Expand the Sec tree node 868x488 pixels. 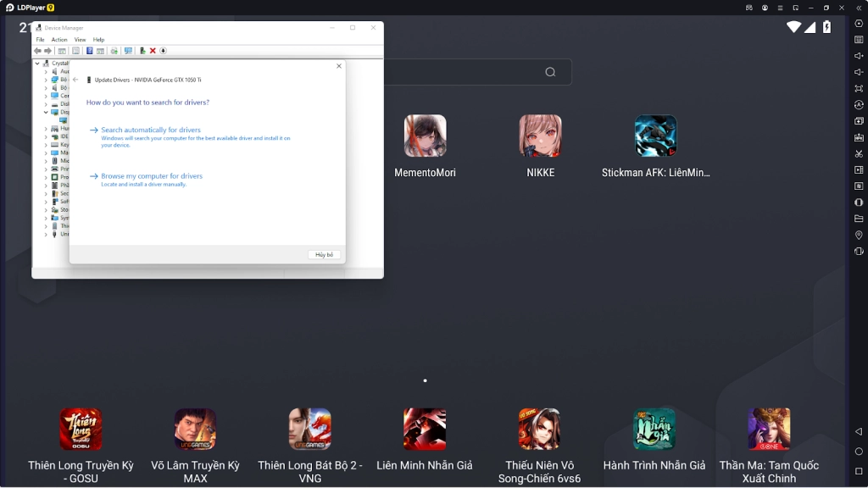click(46, 194)
